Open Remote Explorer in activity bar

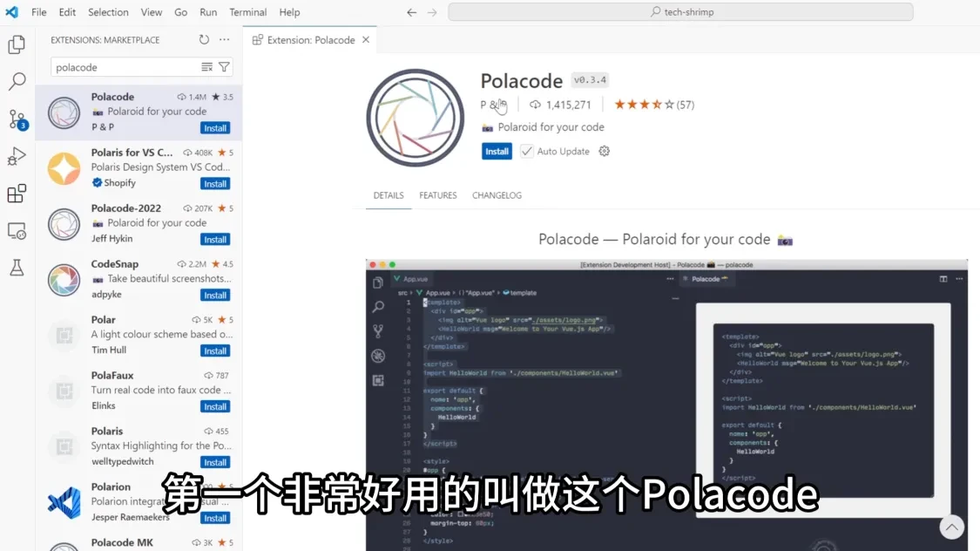click(17, 231)
